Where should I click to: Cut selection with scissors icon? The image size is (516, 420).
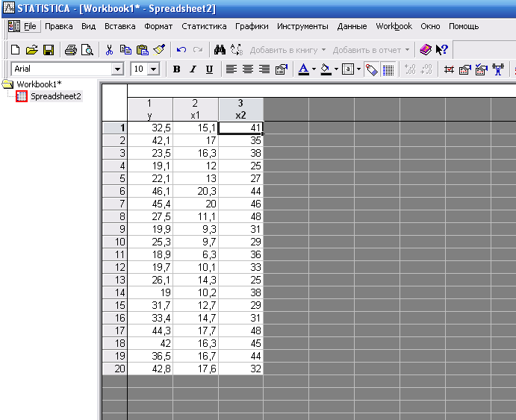click(x=109, y=50)
